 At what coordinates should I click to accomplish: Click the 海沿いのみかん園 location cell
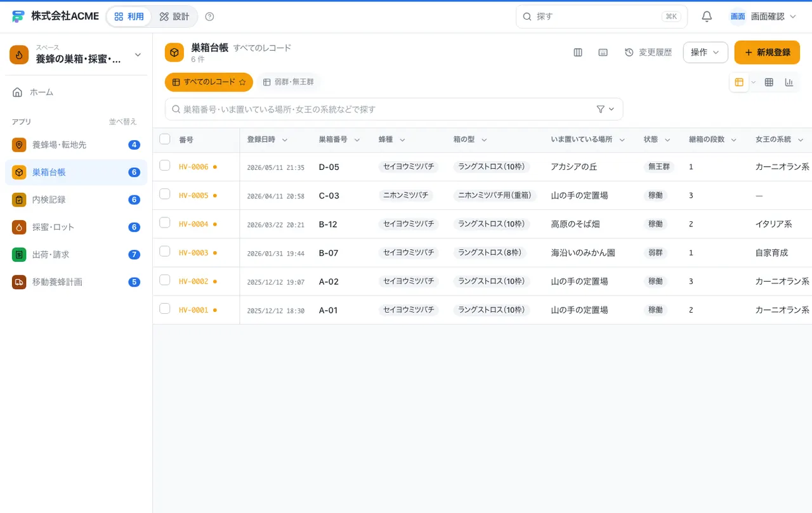point(583,252)
